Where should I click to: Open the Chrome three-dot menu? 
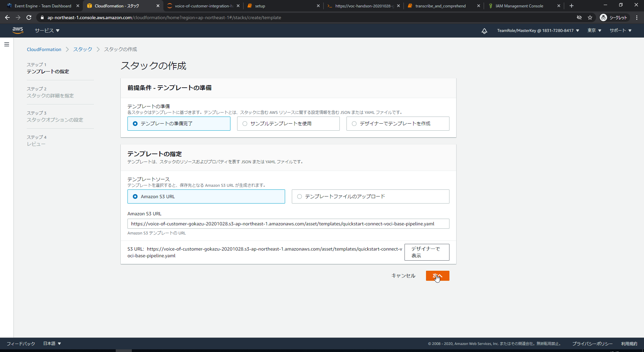637,17
